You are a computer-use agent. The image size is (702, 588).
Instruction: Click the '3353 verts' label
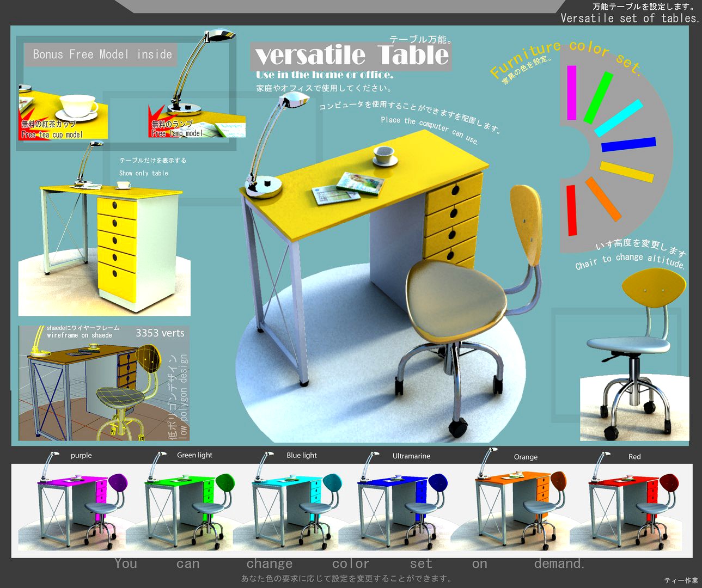(x=160, y=333)
